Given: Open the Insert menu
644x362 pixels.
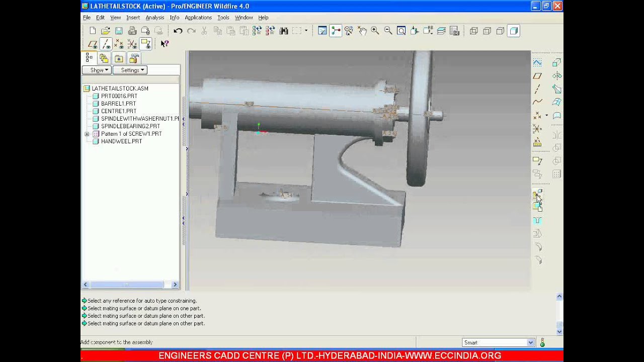Looking at the screenshot, I should point(133,18).
